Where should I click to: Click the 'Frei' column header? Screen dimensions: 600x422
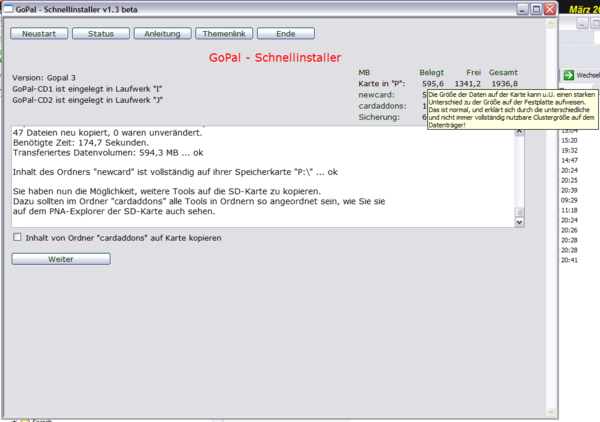point(473,72)
